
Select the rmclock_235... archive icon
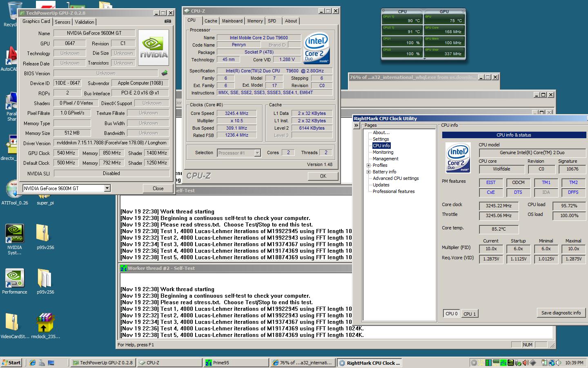pyautogui.click(x=45, y=326)
